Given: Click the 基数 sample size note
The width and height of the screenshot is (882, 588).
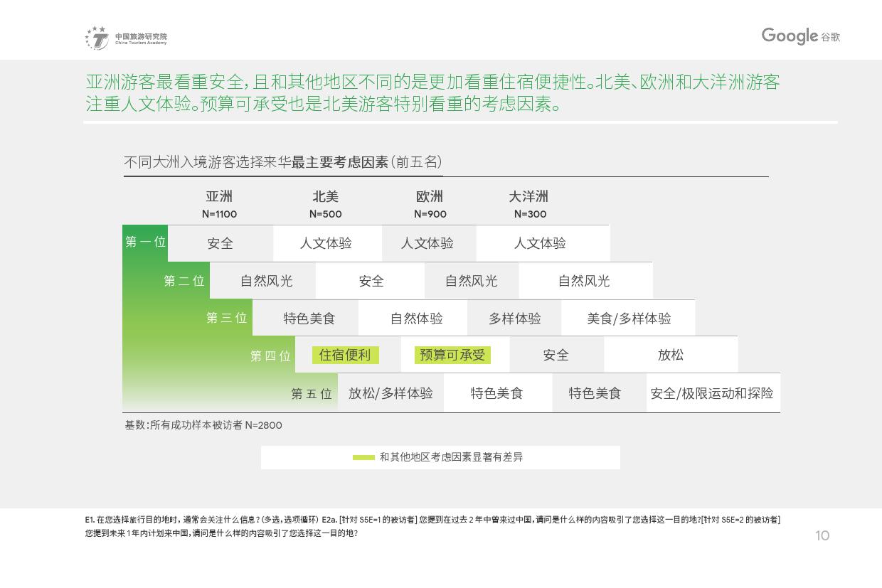Looking at the screenshot, I should coord(203,425).
